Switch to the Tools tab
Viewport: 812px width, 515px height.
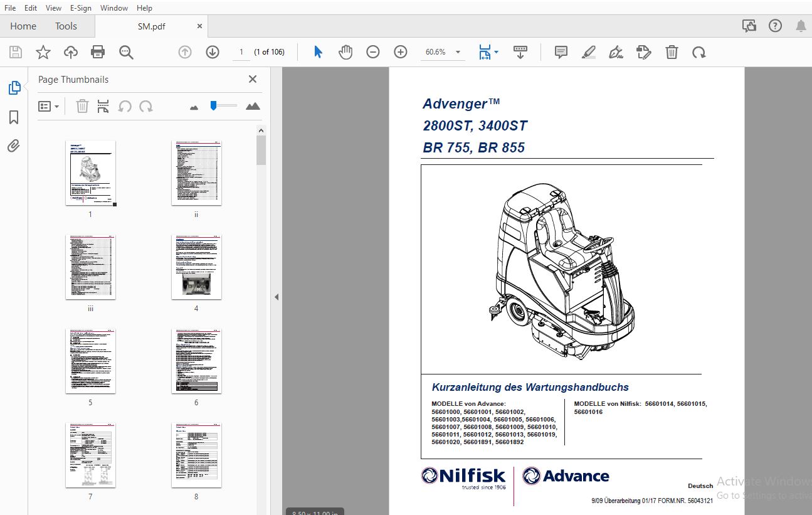click(x=66, y=26)
